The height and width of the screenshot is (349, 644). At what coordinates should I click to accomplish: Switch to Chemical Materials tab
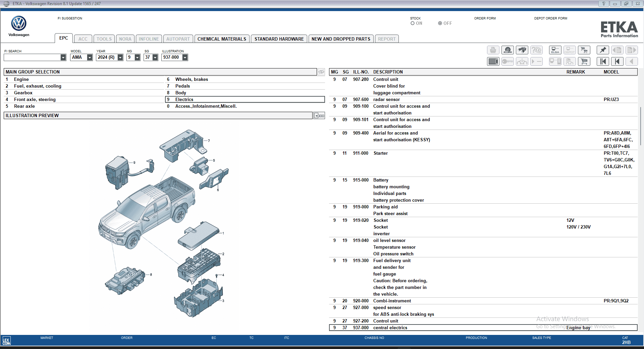(x=222, y=39)
